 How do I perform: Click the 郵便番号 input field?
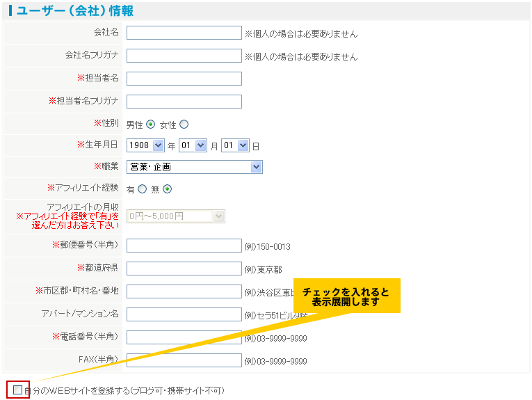tap(184, 246)
